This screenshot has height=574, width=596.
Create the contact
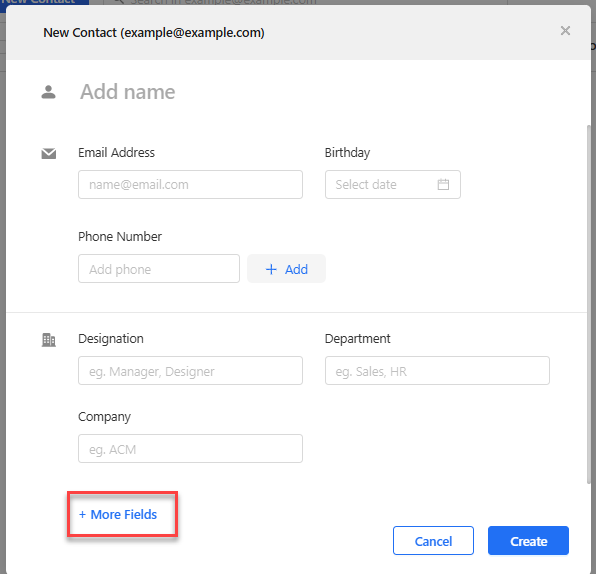[x=528, y=541]
